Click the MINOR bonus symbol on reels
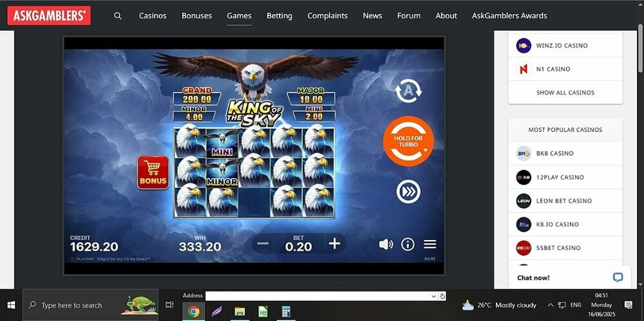The width and height of the screenshot is (644, 321). [x=222, y=173]
